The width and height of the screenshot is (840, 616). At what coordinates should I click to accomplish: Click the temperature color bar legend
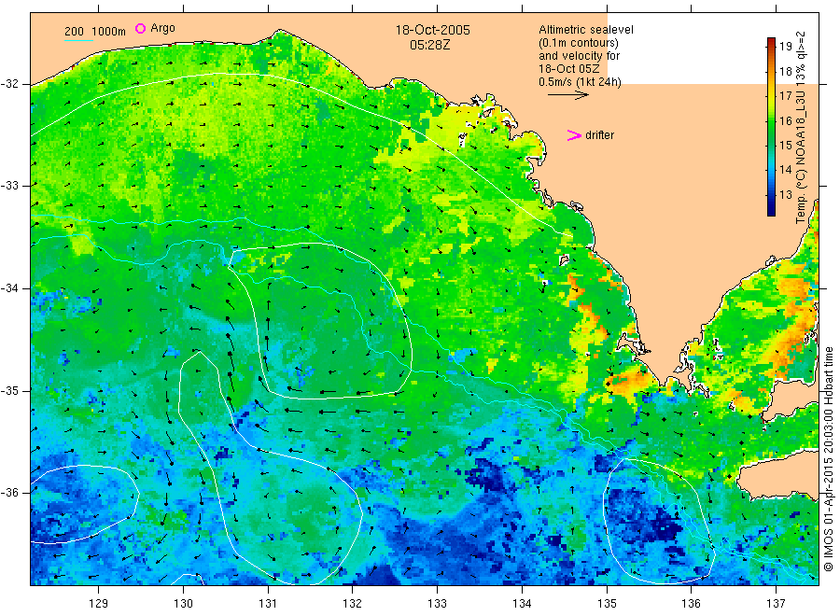coord(772,127)
